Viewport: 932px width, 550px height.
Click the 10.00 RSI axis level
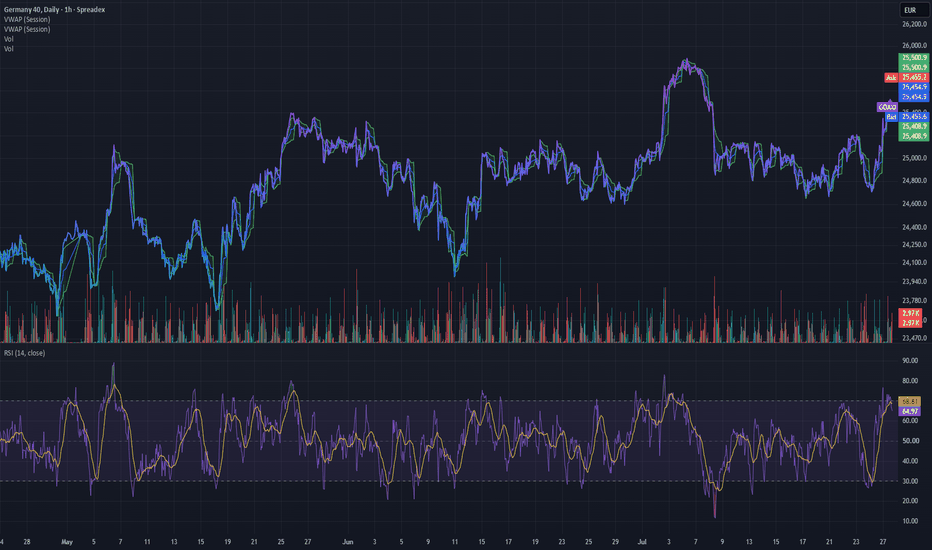910,521
